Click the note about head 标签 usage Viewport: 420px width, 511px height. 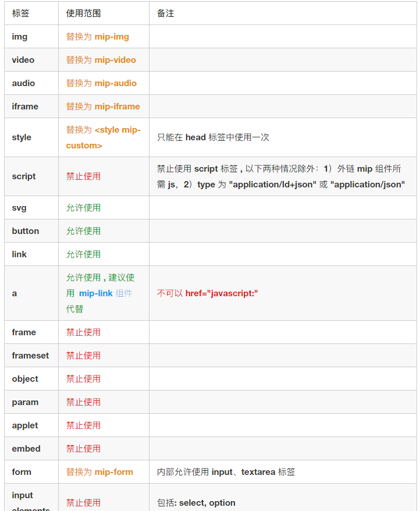[x=213, y=137]
